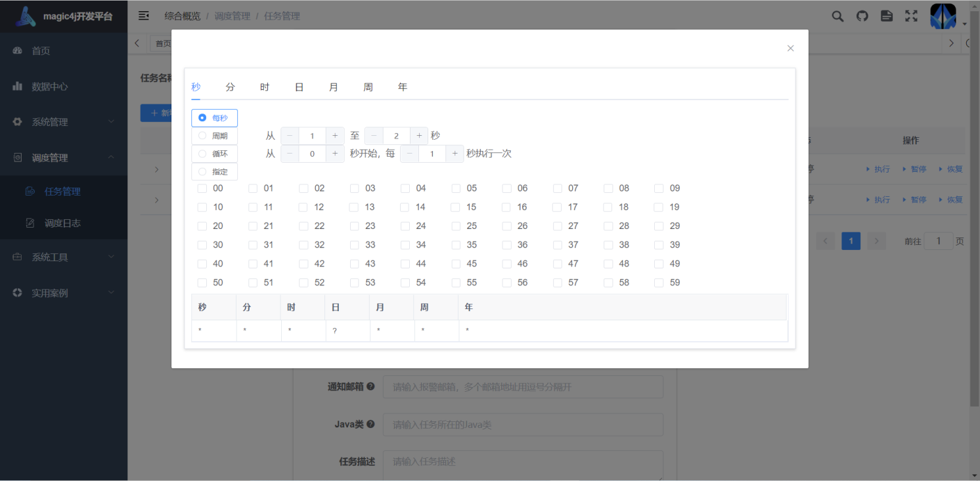Viewport: 980px width, 481px height.
Task: Increase the 周期 start value with plus
Action: point(335,136)
